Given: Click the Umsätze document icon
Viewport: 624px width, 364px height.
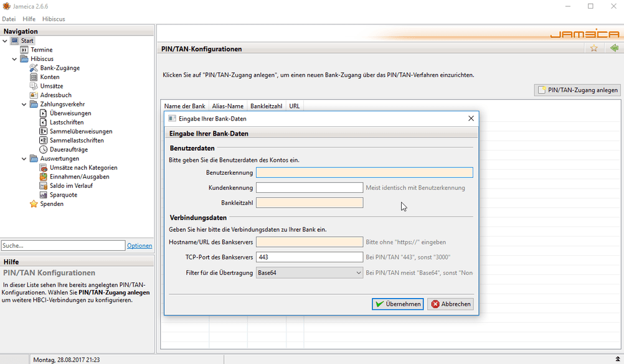Looking at the screenshot, I should pos(34,86).
